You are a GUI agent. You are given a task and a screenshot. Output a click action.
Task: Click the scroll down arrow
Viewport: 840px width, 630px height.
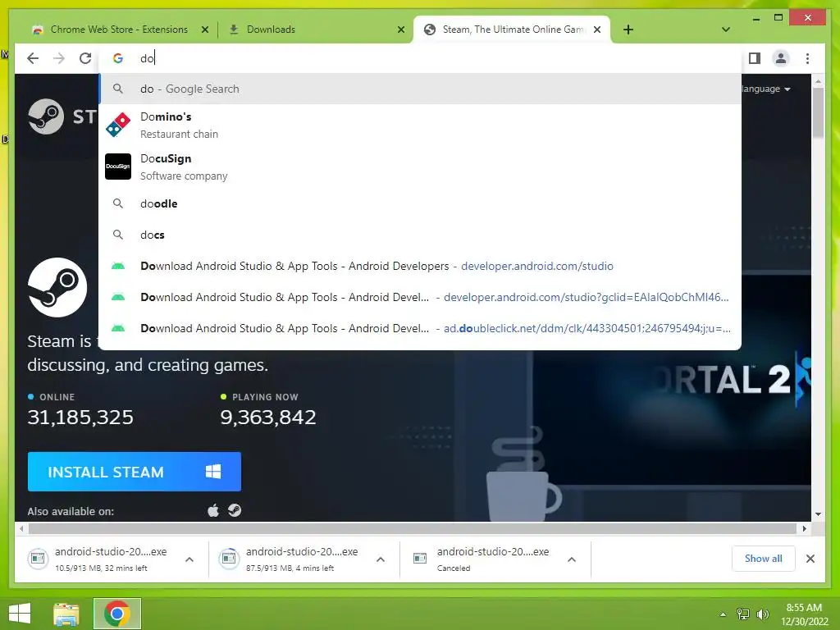[818, 514]
